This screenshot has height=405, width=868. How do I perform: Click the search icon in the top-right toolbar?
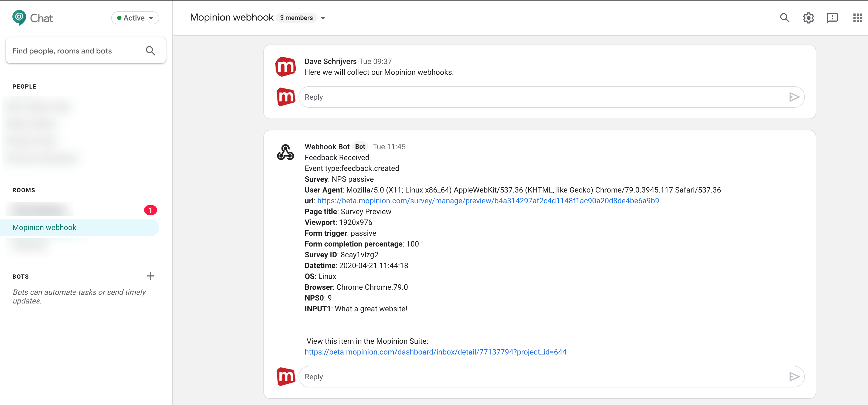(784, 18)
